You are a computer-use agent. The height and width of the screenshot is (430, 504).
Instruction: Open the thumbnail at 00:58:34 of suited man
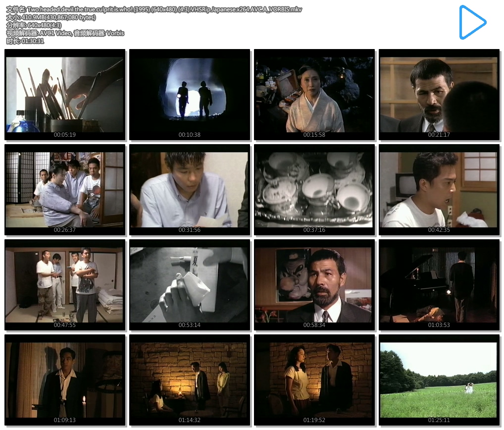point(314,284)
